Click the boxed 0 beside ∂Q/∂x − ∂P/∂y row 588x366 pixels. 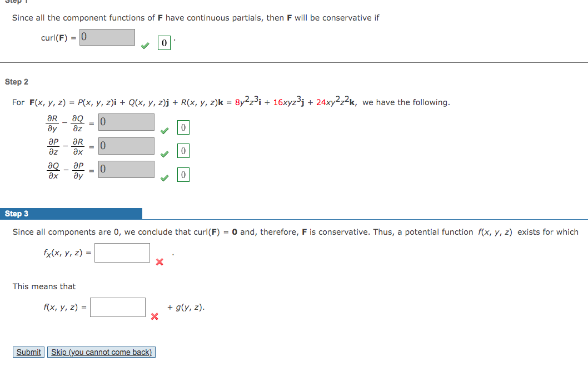coord(183,174)
